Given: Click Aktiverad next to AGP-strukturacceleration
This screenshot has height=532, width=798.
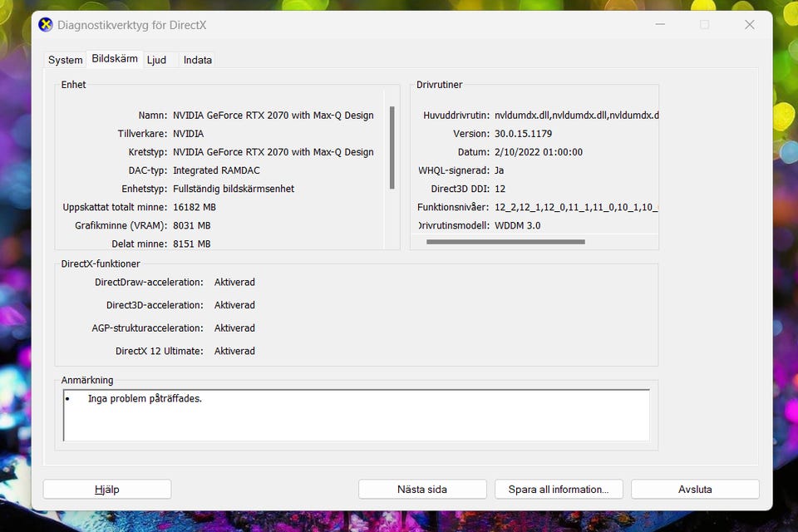Looking at the screenshot, I should point(234,328).
